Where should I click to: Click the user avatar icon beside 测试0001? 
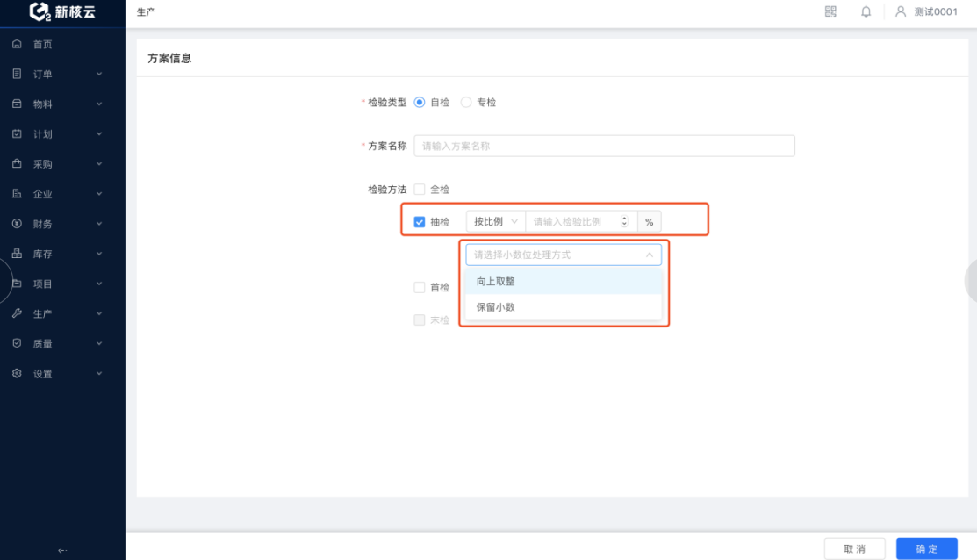(901, 11)
